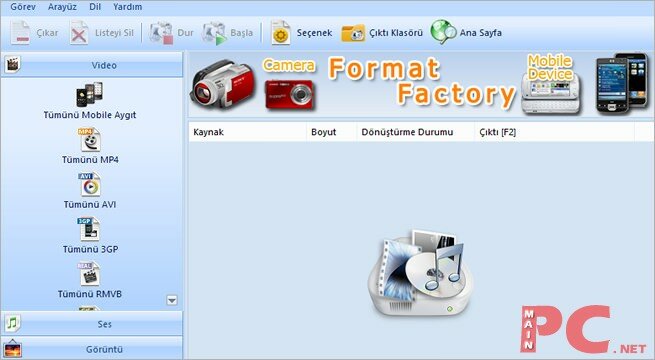655x360 pixels.
Task: Click the black smartphones banner image
Action: (622, 83)
